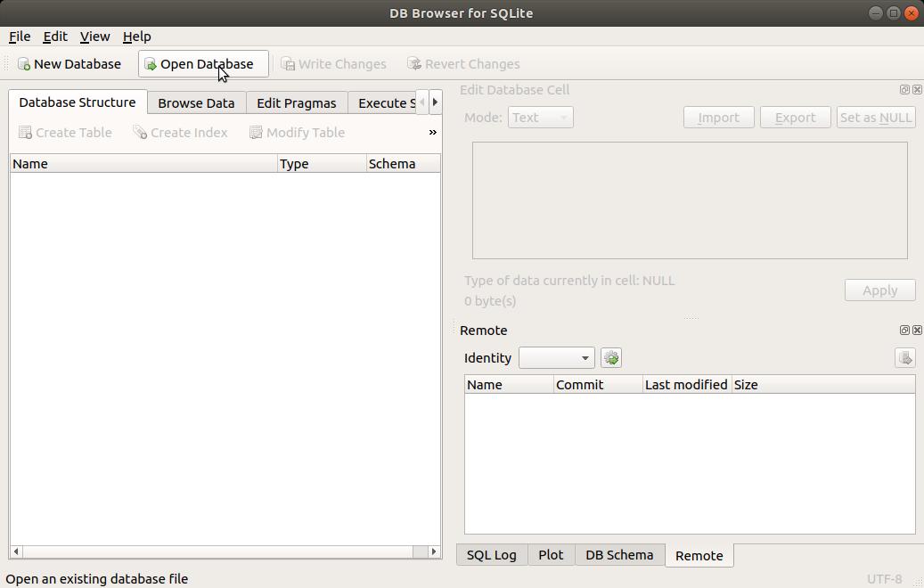The height and width of the screenshot is (588, 924).
Task: Create a new database file
Action: pos(70,63)
